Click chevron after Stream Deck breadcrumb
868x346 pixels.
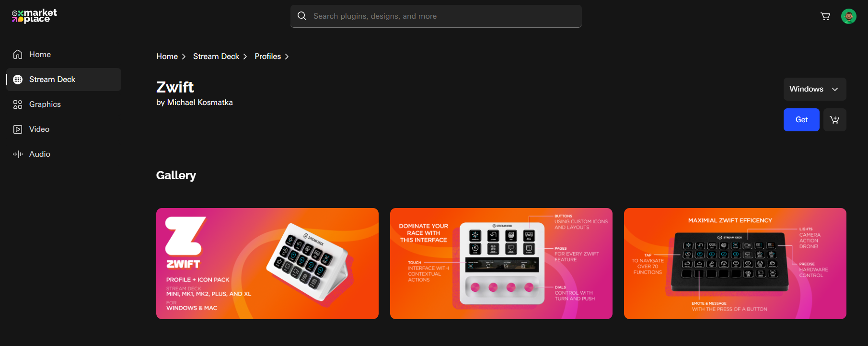245,57
